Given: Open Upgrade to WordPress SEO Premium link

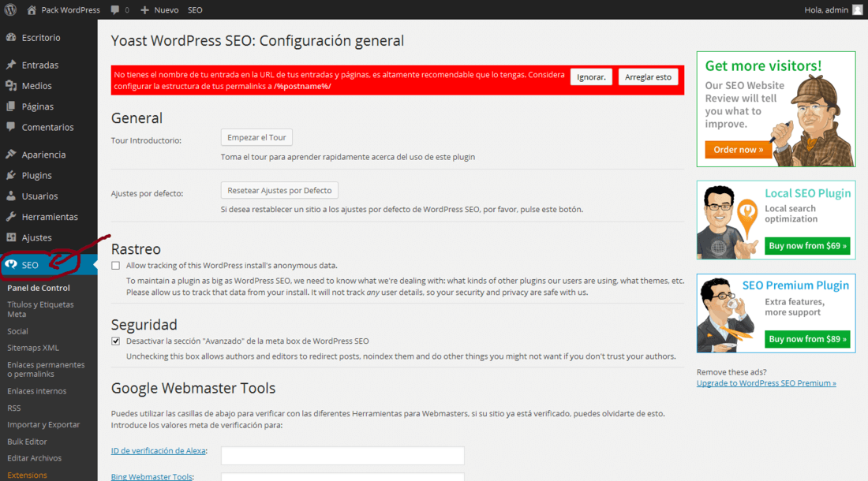Looking at the screenshot, I should pyautogui.click(x=766, y=383).
